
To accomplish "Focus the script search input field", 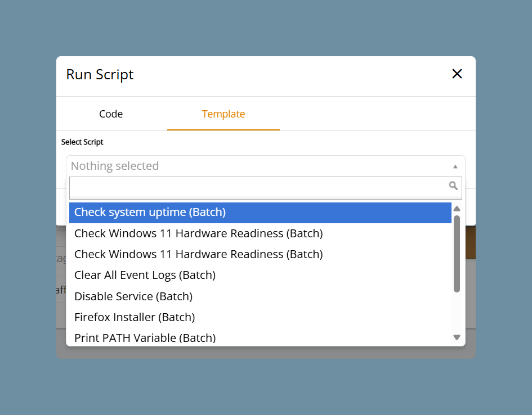I will [266, 188].
